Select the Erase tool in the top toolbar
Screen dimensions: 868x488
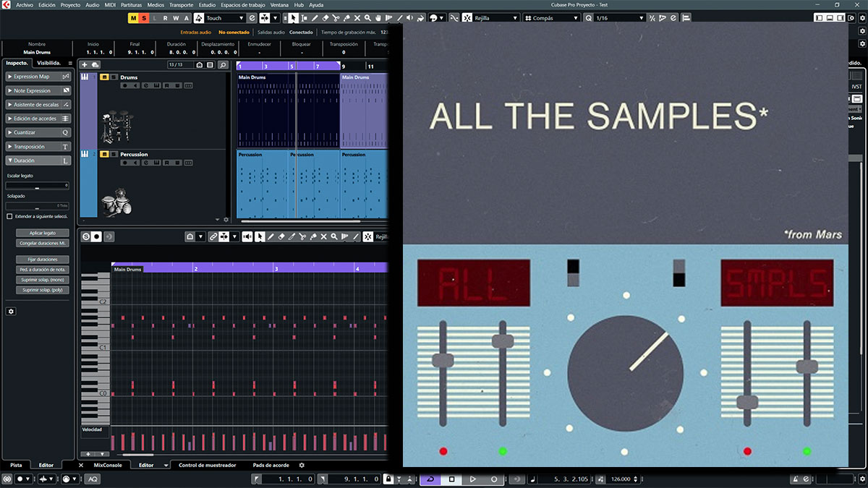click(x=325, y=17)
